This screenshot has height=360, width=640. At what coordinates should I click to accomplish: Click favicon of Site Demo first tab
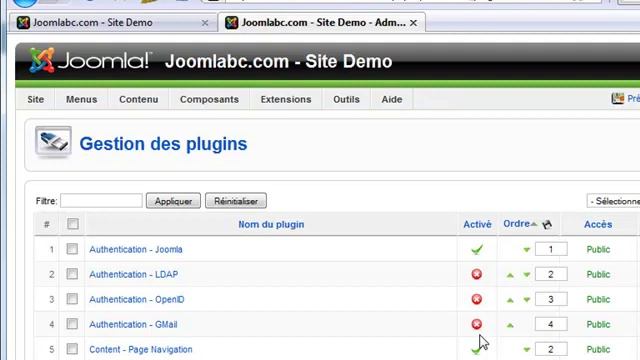23,22
